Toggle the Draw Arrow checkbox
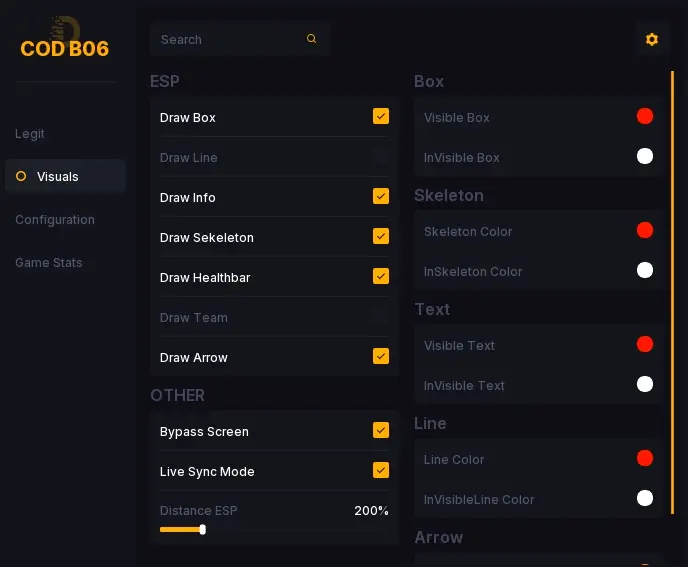The height and width of the screenshot is (567, 688). pos(381,357)
